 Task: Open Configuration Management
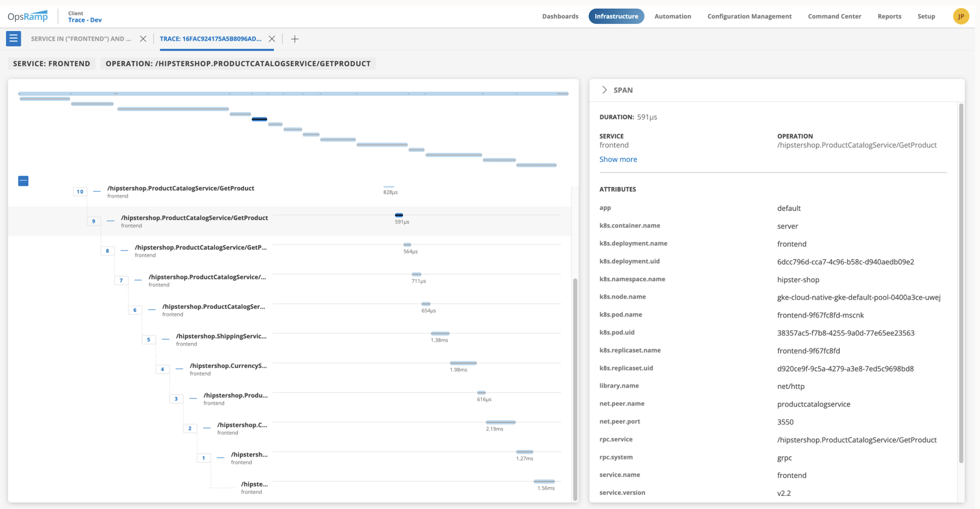(749, 16)
